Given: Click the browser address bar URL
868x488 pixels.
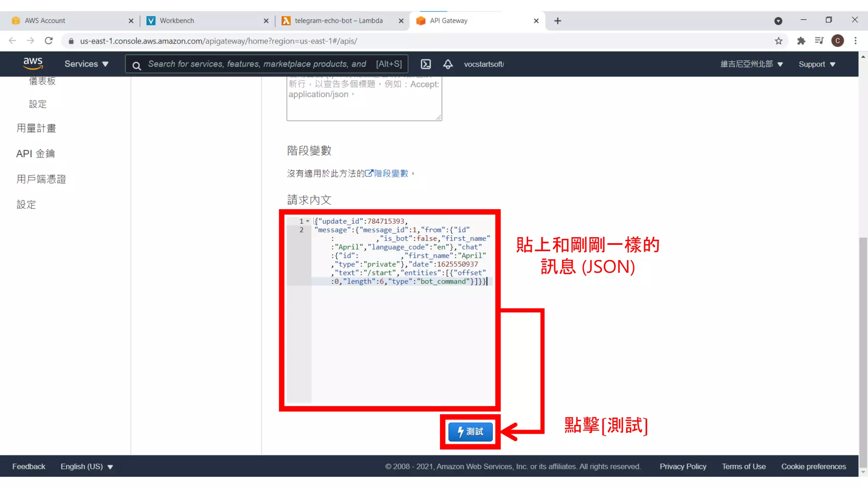Looking at the screenshot, I should pos(218,41).
